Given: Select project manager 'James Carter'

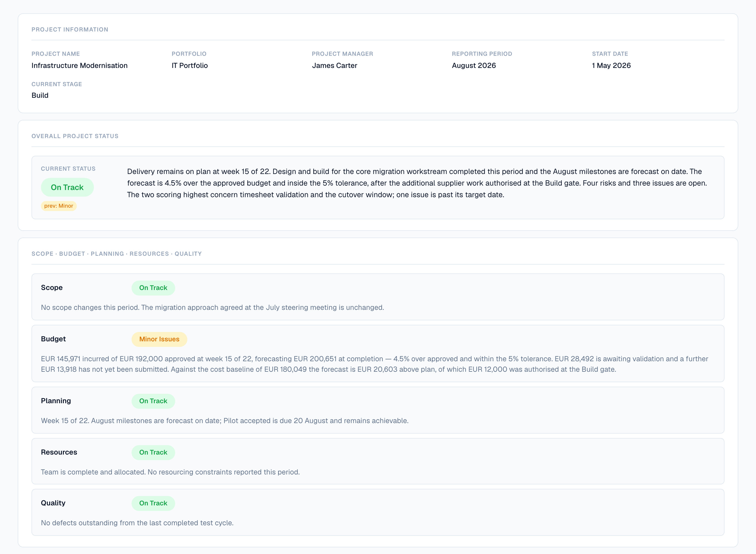Looking at the screenshot, I should pyautogui.click(x=335, y=65).
